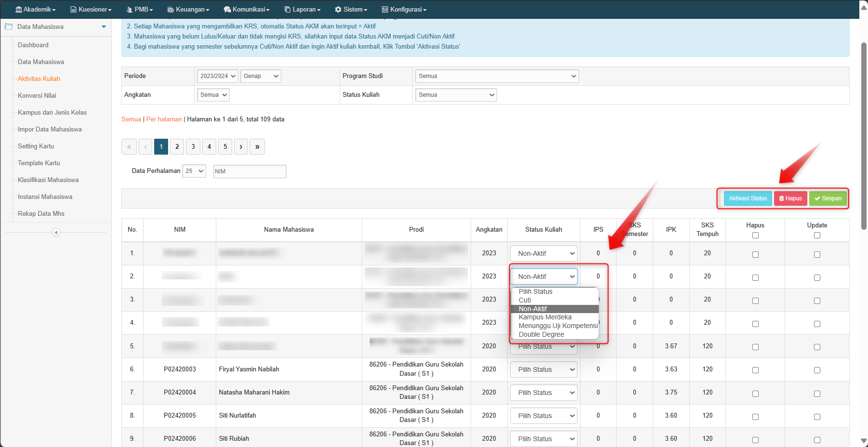Click the folder icon beside Data Mahasiswa
This screenshot has width=868, height=447.
tap(9, 27)
